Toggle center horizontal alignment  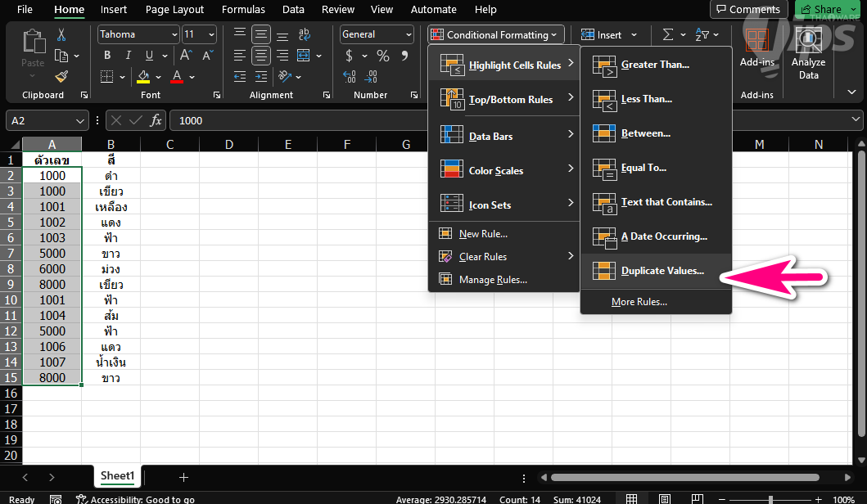pos(261,56)
